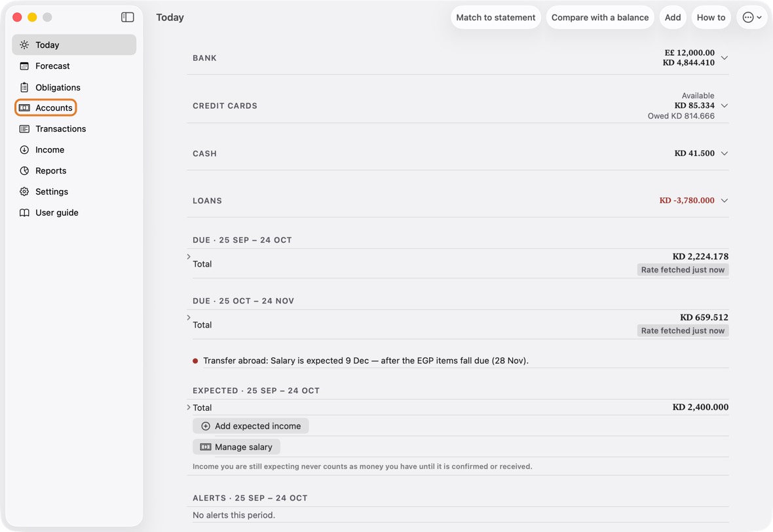Image resolution: width=773 pixels, height=532 pixels.
Task: Click the Forecast calendar icon
Action: coord(24,66)
